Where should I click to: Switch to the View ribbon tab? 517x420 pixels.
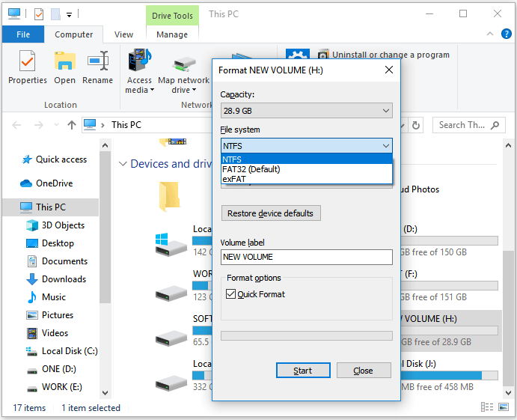(123, 34)
